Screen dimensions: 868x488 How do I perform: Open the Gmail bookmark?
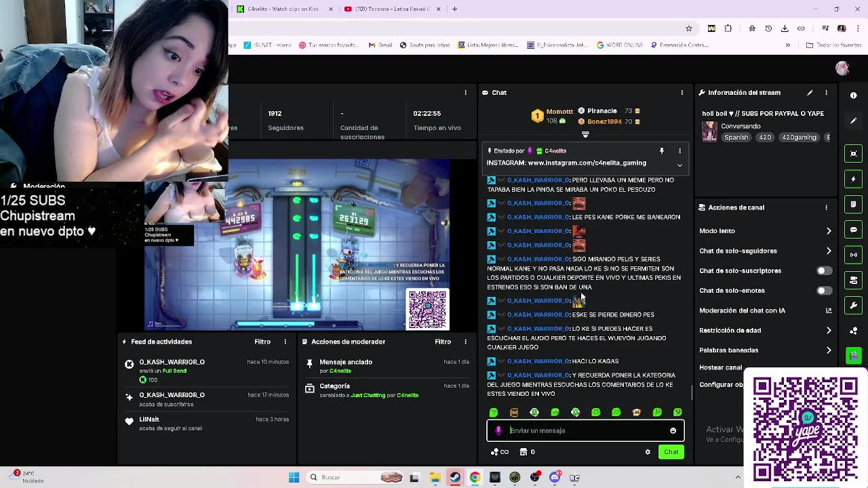(x=380, y=45)
